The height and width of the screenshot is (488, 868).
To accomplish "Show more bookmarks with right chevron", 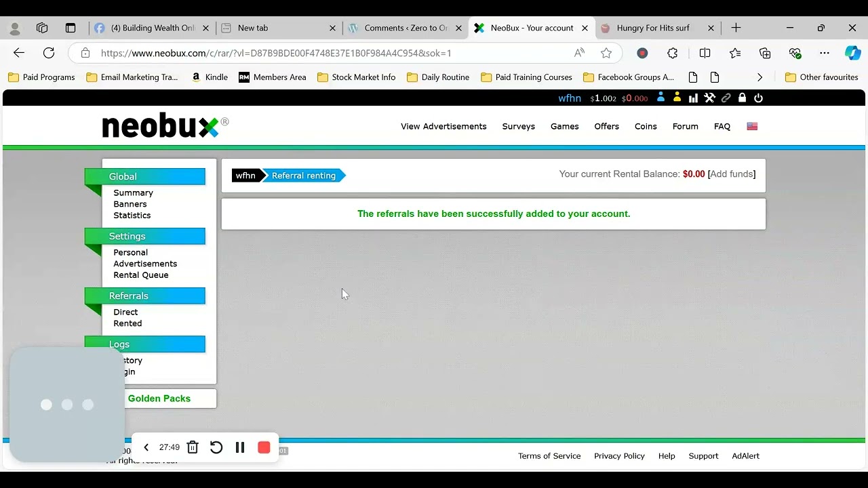I will pos(759,77).
